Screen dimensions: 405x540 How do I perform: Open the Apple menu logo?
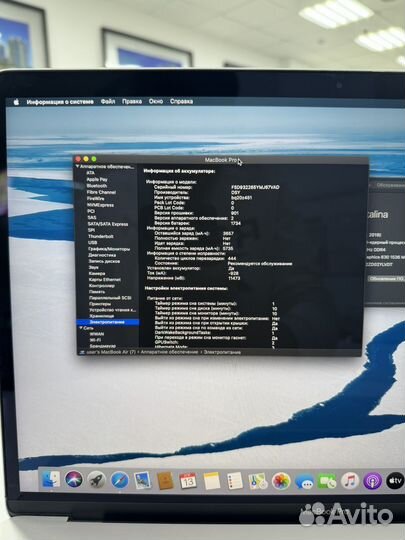(16, 102)
